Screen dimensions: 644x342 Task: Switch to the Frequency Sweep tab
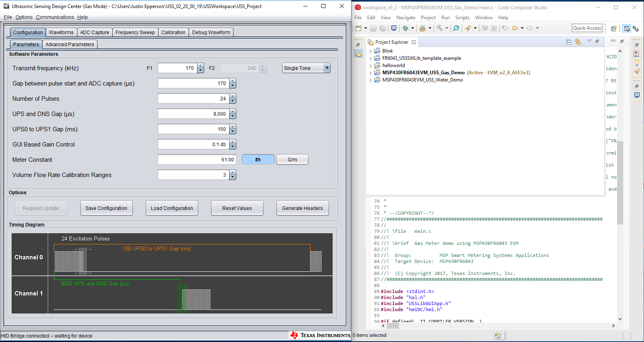tap(135, 33)
